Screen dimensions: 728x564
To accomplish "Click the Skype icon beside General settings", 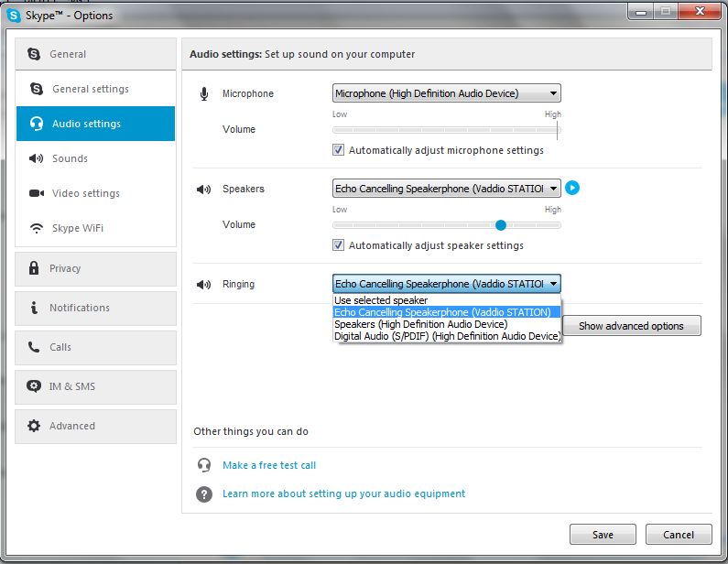I will coord(37,88).
